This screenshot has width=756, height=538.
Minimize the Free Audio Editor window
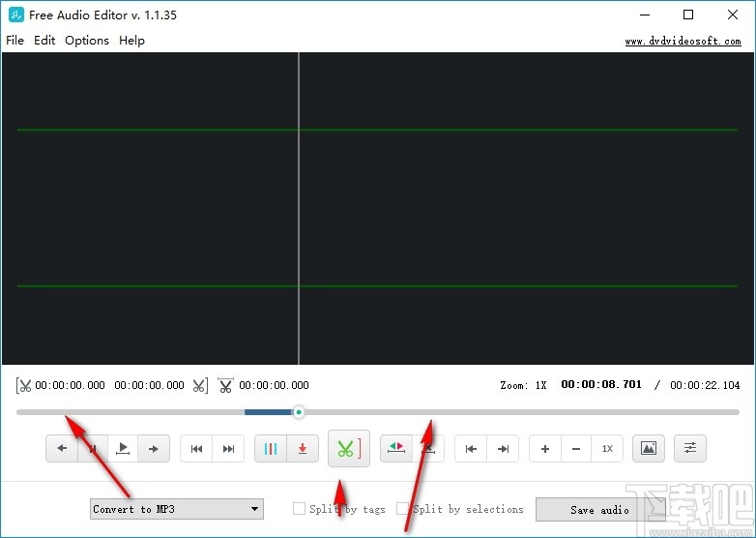[x=645, y=15]
